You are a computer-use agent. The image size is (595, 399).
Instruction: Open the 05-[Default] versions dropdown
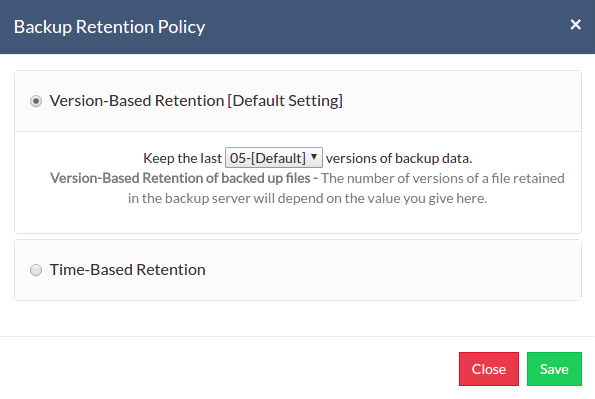[x=274, y=158]
